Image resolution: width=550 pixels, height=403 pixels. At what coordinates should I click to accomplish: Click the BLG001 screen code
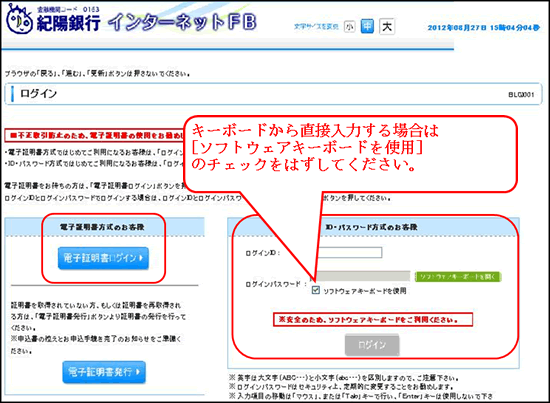click(x=521, y=95)
